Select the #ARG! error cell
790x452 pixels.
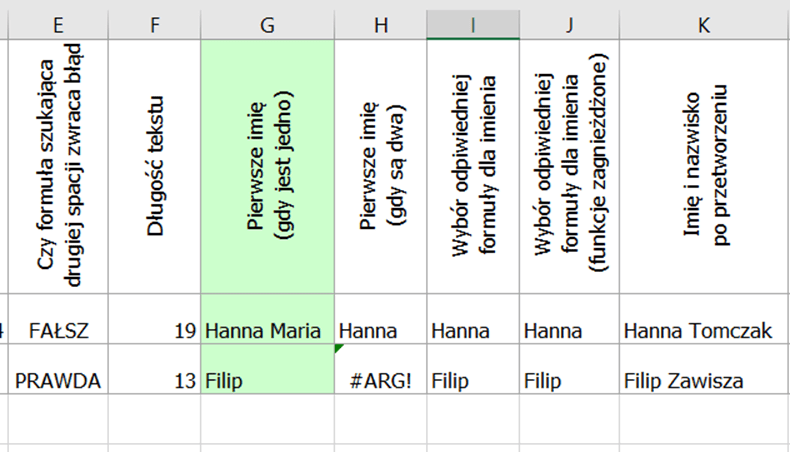(380, 381)
